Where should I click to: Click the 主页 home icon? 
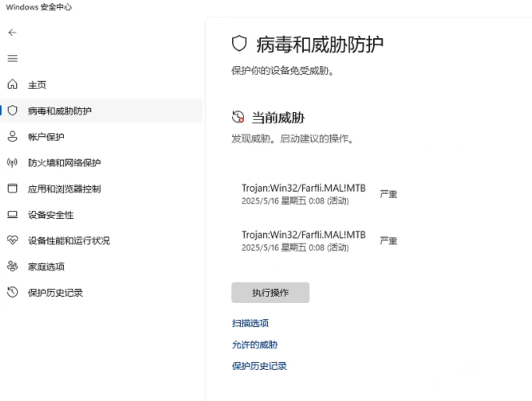click(x=12, y=85)
